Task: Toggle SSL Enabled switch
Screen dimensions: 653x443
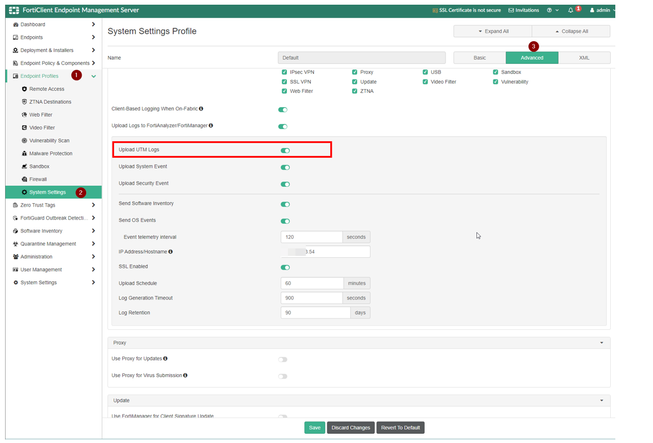Action: [x=285, y=267]
